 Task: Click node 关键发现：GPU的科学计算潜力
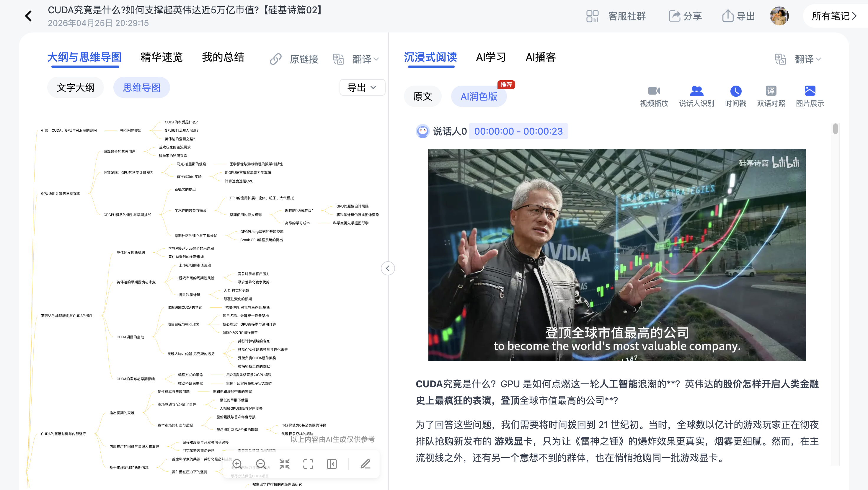pos(128,173)
